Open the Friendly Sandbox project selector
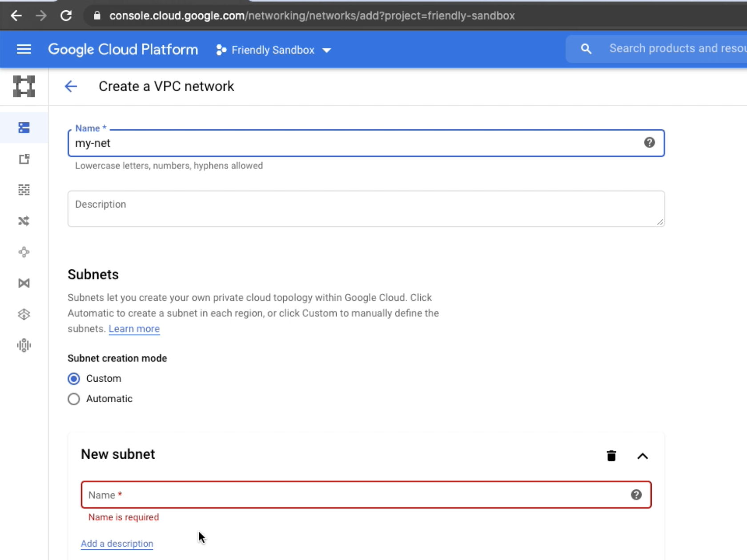Image resolution: width=747 pixels, height=560 pixels. 273,50
